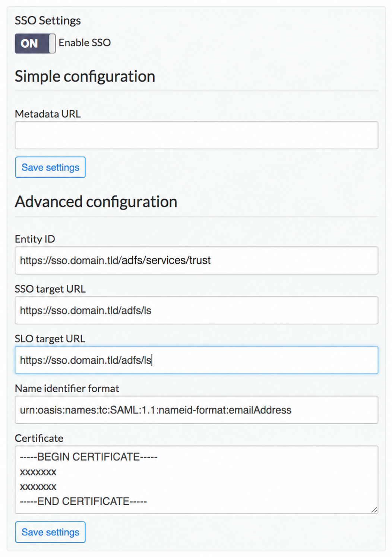Viewport: 392px width, 557px height.
Task: Toggle the Enable SSO switch off
Action: pos(35,43)
